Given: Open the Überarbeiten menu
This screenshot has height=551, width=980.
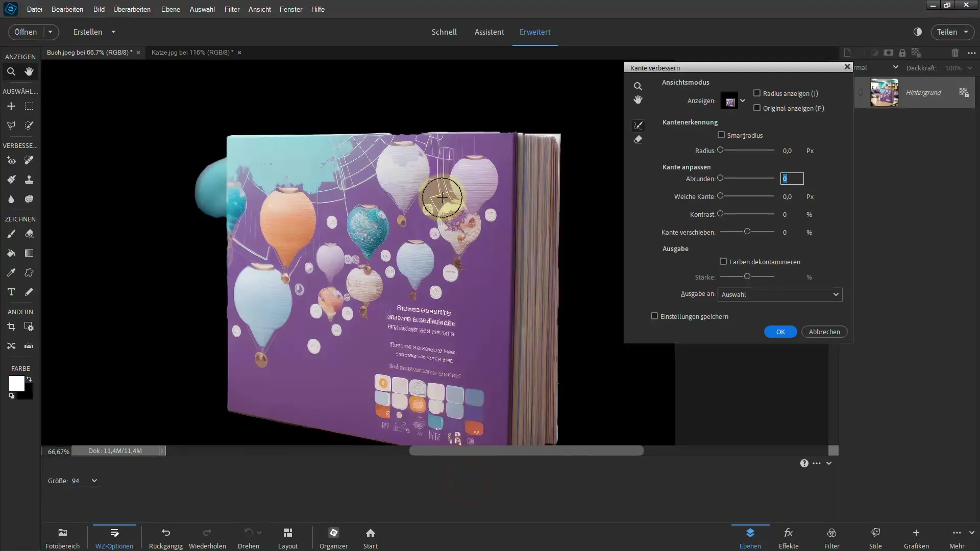Looking at the screenshot, I should pos(132,9).
